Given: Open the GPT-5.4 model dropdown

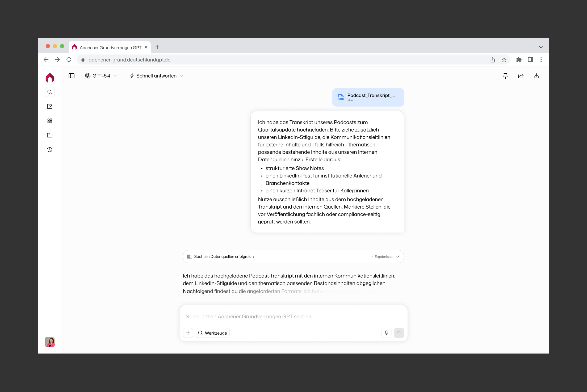Looking at the screenshot, I should [x=101, y=76].
